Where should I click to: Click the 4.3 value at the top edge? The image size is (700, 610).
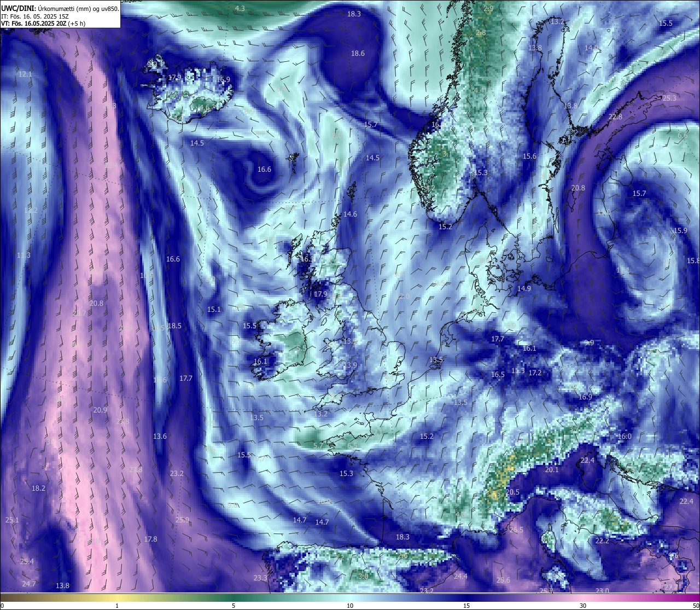[x=240, y=8]
